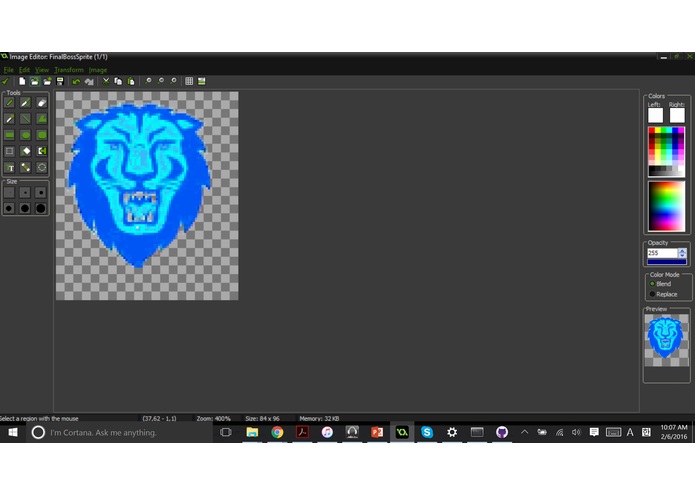Click the Opacity value field
The image size is (695, 494).
point(662,253)
